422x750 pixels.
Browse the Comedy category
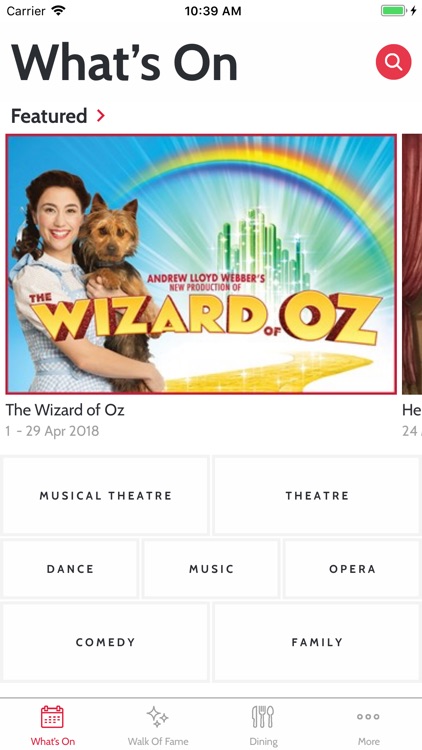[105, 642]
